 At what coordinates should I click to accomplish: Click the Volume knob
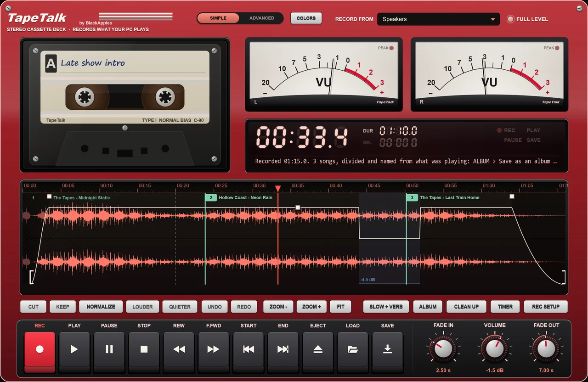point(495,349)
